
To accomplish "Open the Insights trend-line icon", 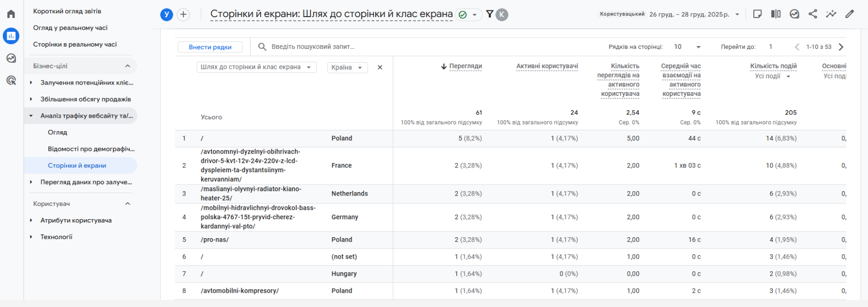I will point(831,14).
